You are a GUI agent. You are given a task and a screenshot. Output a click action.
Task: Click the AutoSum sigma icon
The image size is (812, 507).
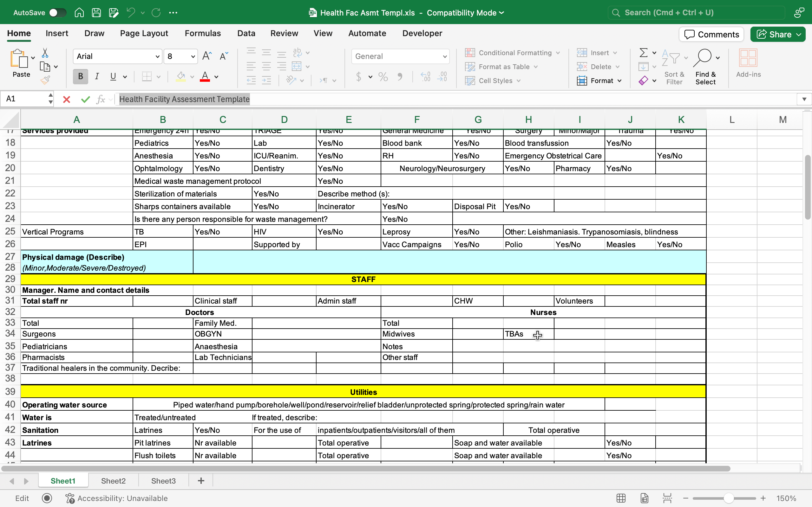point(643,53)
